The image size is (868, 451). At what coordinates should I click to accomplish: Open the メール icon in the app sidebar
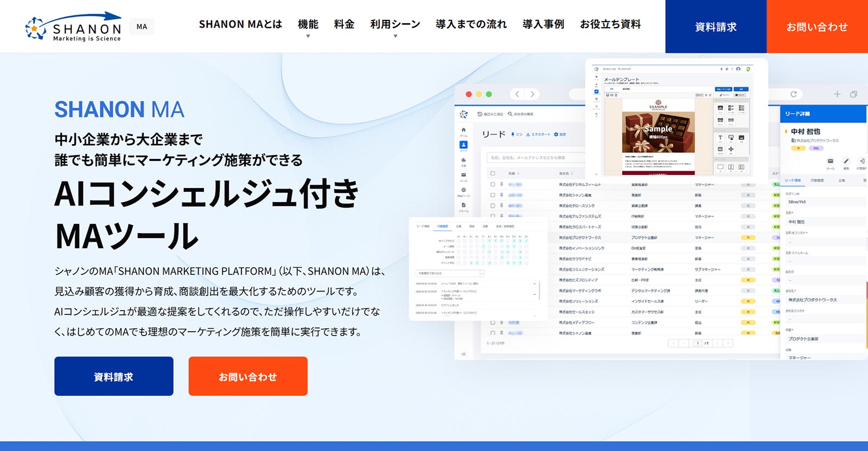463,175
